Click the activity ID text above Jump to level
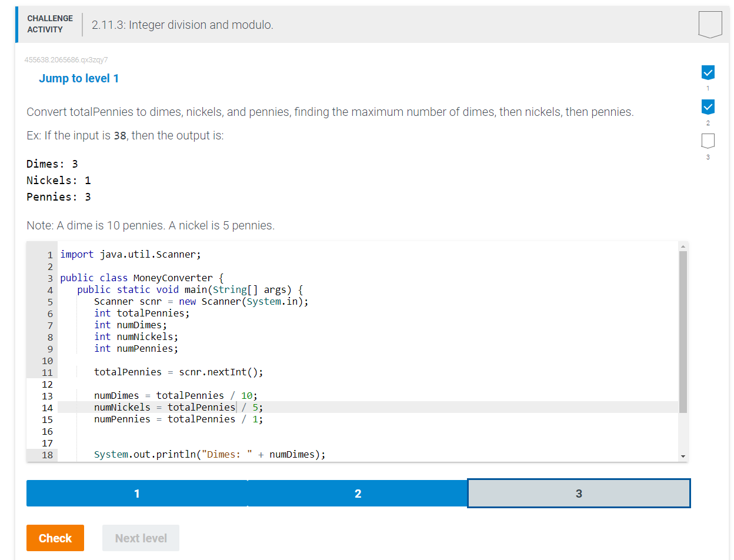The width and height of the screenshot is (734, 560). click(x=66, y=59)
